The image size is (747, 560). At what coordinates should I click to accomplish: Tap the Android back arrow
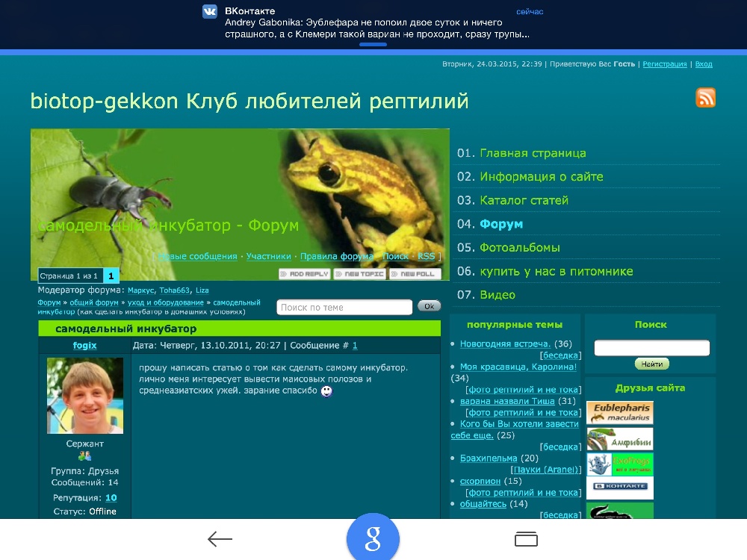(220, 539)
